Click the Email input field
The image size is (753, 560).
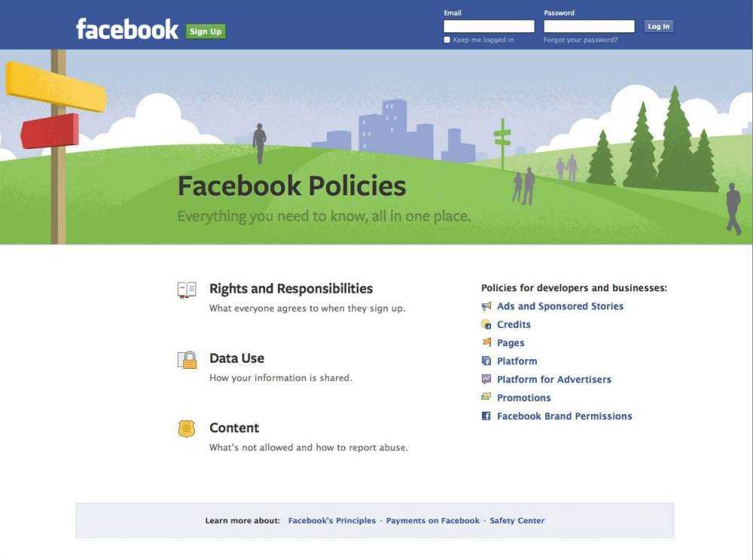click(x=489, y=25)
